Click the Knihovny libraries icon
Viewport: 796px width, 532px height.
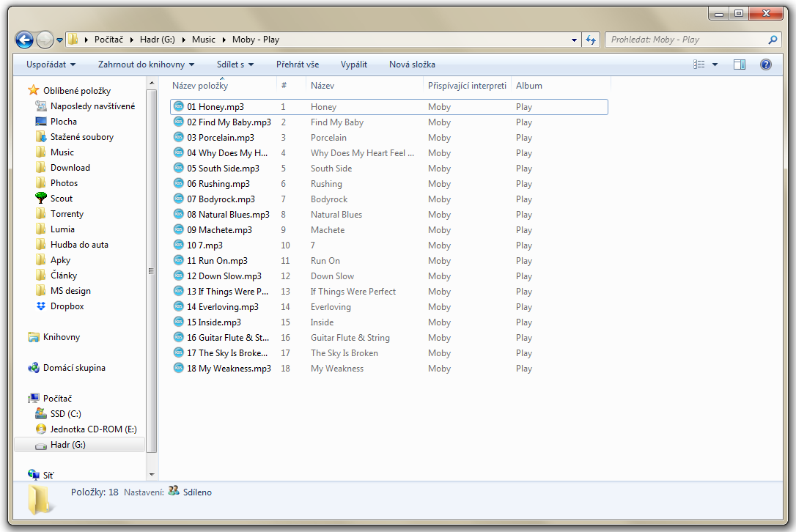(34, 337)
